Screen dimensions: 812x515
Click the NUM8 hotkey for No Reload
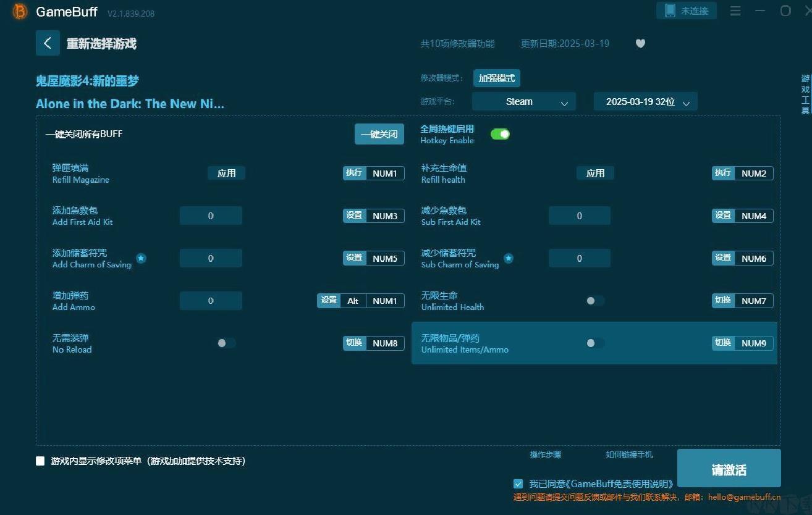(385, 343)
